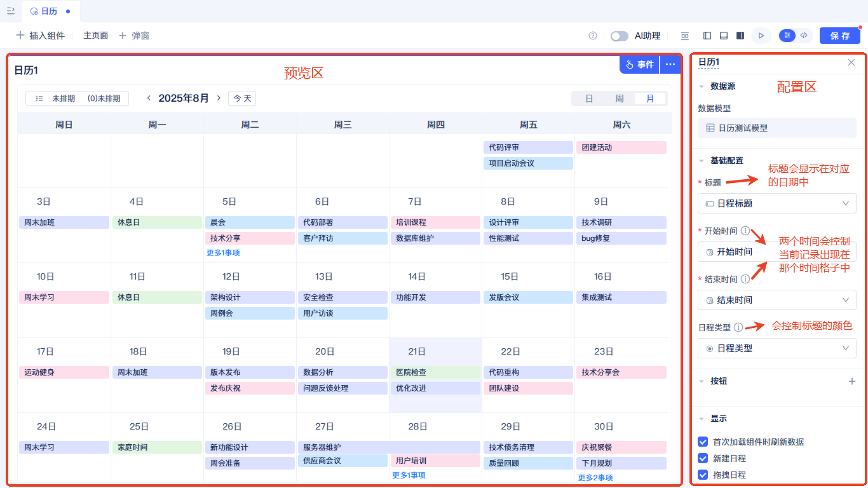
Task: Collapse the 显示 section
Action: [x=702, y=419]
